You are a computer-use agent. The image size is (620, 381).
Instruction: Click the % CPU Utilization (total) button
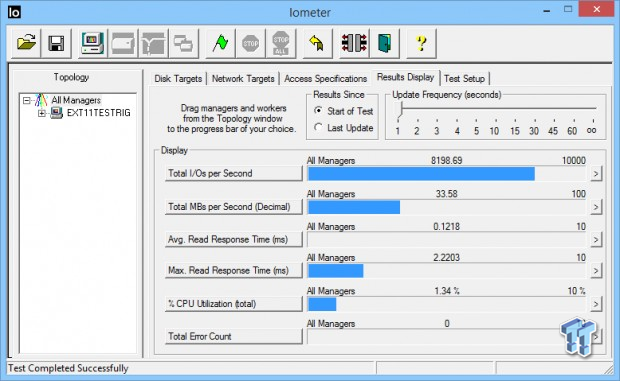pos(233,304)
